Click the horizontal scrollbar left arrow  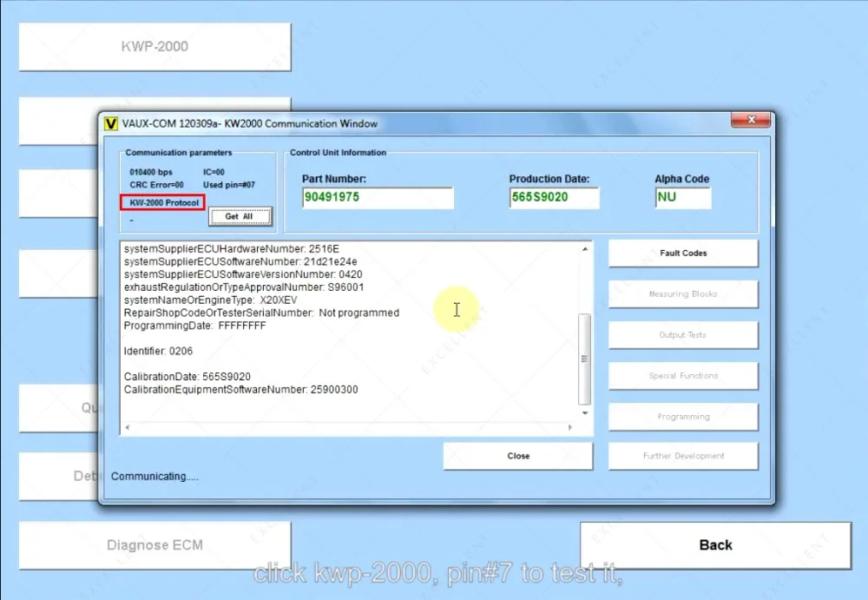pos(128,427)
